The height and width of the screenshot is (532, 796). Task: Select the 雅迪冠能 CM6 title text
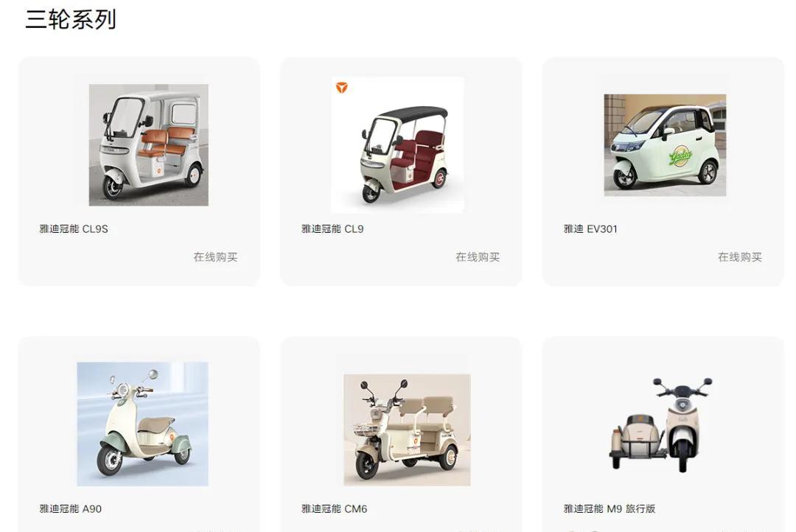click(334, 508)
